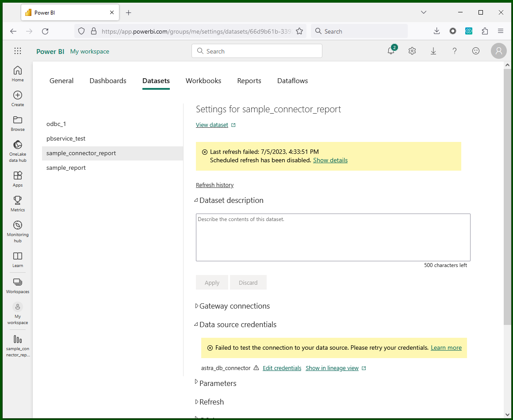
Task: Click the Discard button
Action: tap(248, 283)
